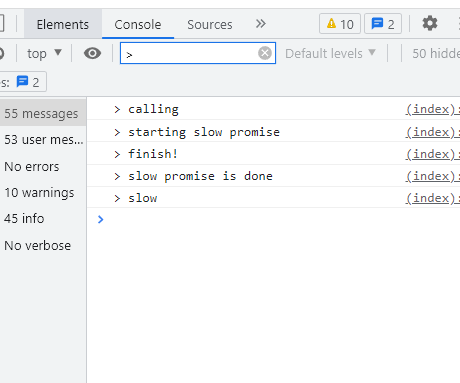Open the top context dropdown
Image resolution: width=460 pixels, height=383 pixels.
tap(44, 53)
